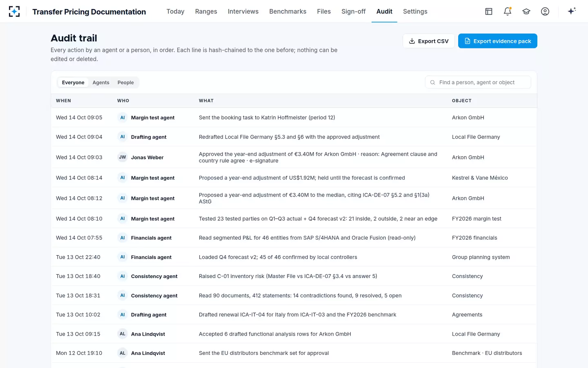Click the AI avatar beside Sent the booking task

[x=122, y=117]
